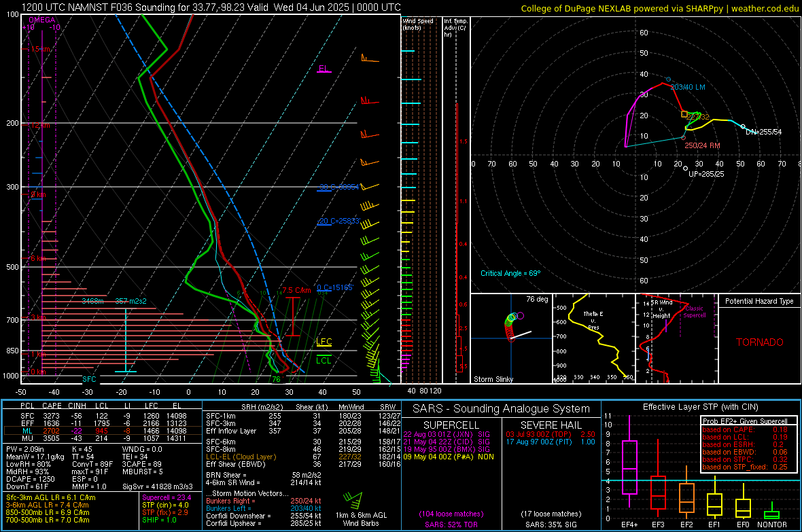The image size is (802, 532).
Task: Click the green 'LCL' marker on skew-T
Action: [x=324, y=360]
